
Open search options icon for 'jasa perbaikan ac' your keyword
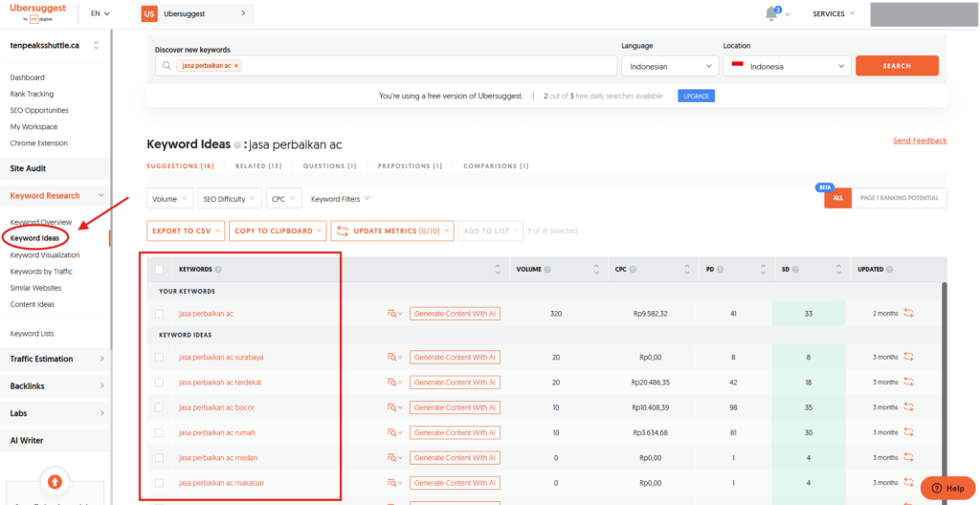(394, 314)
